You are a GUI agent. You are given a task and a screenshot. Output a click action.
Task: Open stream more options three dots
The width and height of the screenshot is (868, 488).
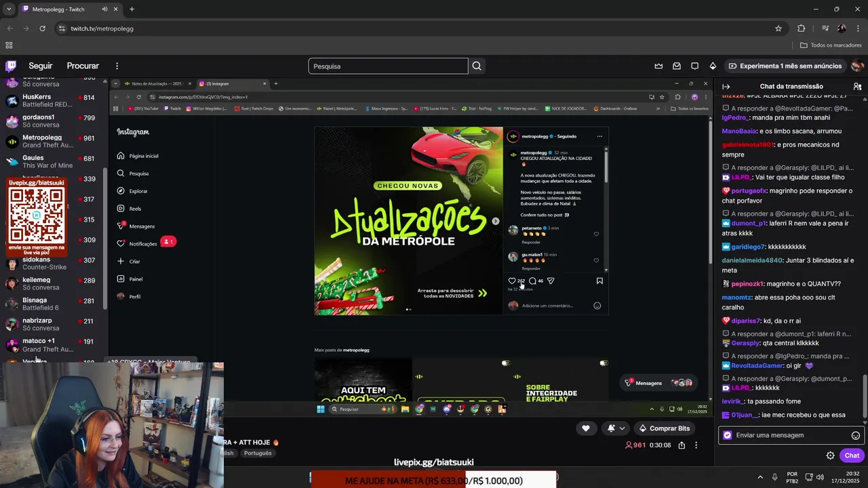click(696, 445)
